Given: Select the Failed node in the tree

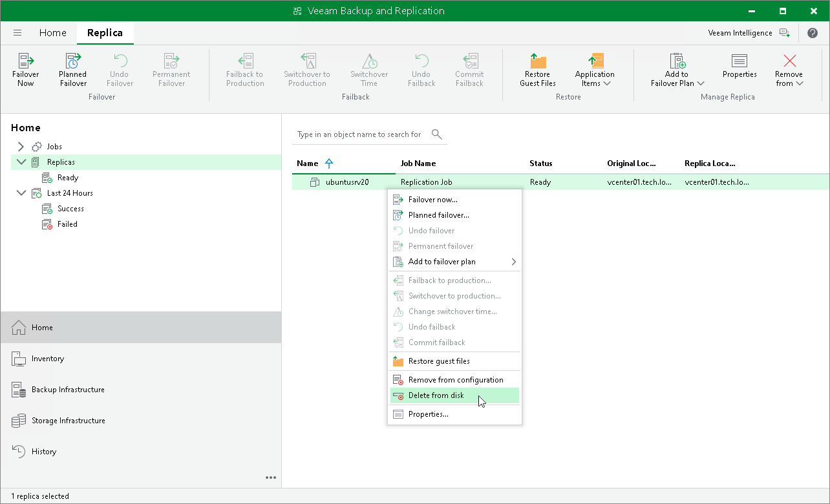Looking at the screenshot, I should coord(67,224).
